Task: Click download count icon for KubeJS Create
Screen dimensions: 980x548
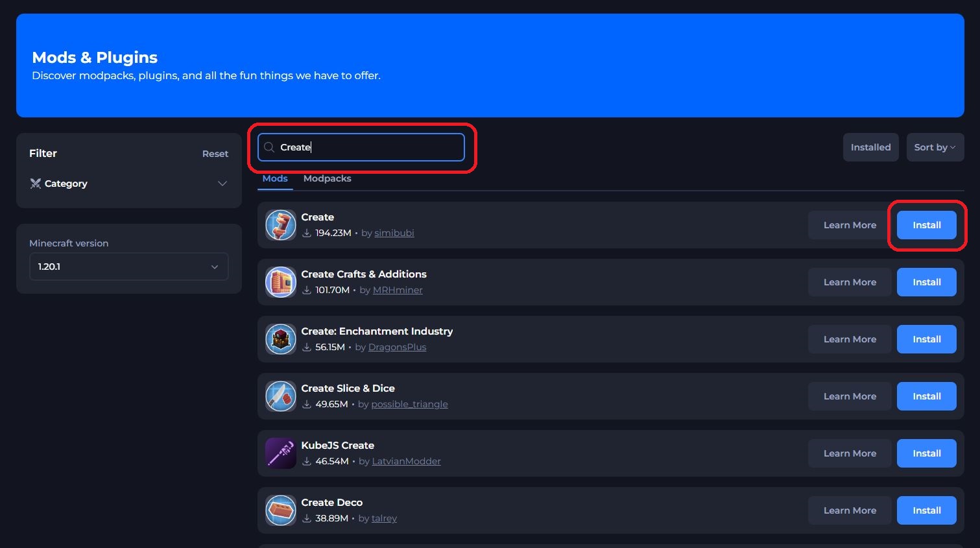Action: click(307, 461)
